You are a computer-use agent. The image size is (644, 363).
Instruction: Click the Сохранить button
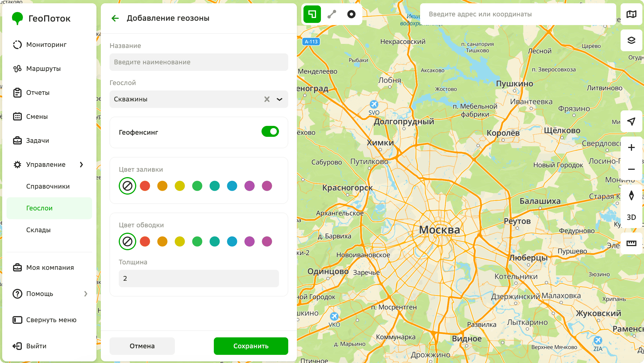(x=251, y=346)
